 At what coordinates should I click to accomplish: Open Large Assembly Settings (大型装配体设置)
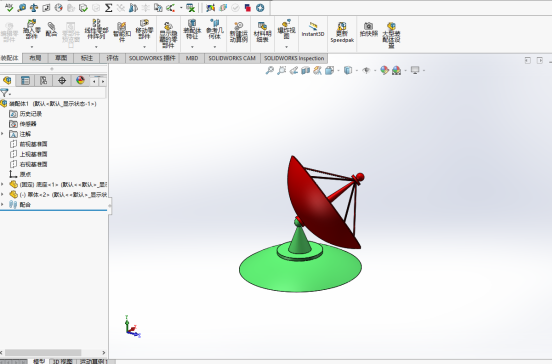391,34
